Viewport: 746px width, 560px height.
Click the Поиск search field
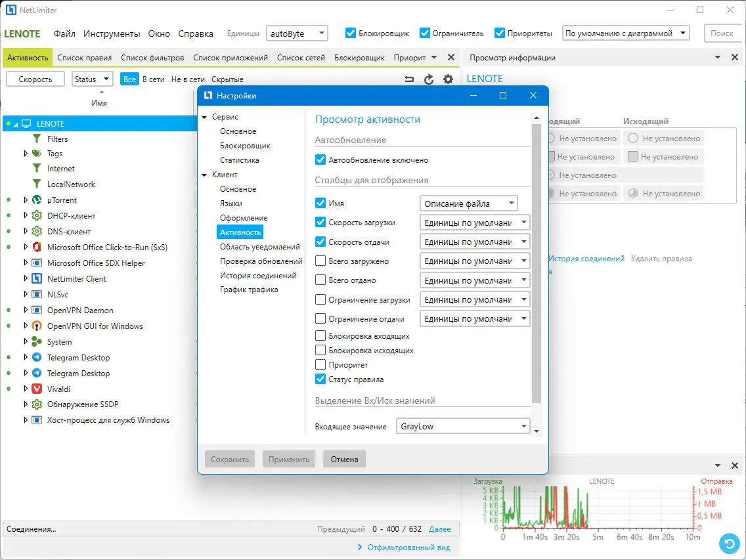coord(722,33)
